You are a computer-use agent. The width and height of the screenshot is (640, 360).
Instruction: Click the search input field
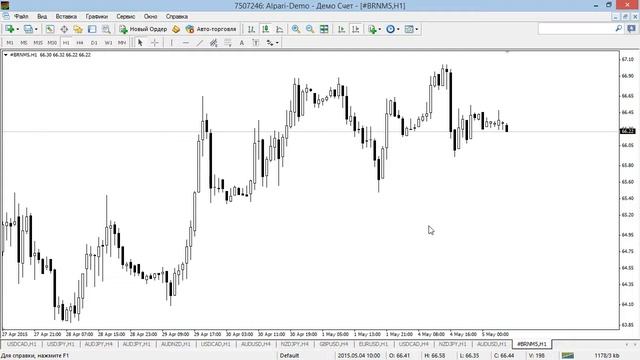point(576,29)
